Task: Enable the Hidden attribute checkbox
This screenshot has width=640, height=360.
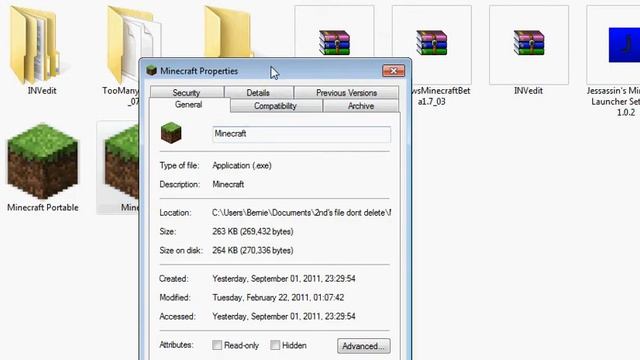Action: click(x=275, y=345)
